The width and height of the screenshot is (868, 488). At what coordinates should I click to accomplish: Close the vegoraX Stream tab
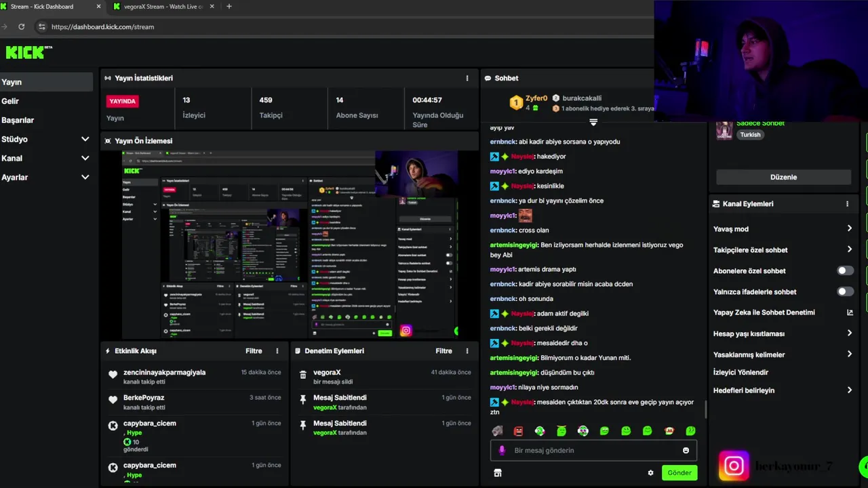pos(212,7)
